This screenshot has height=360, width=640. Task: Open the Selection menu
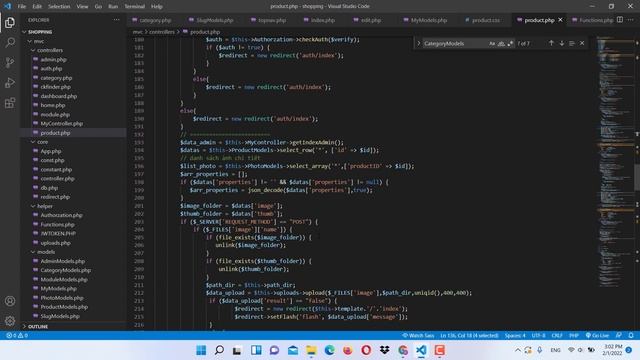click(x=59, y=7)
